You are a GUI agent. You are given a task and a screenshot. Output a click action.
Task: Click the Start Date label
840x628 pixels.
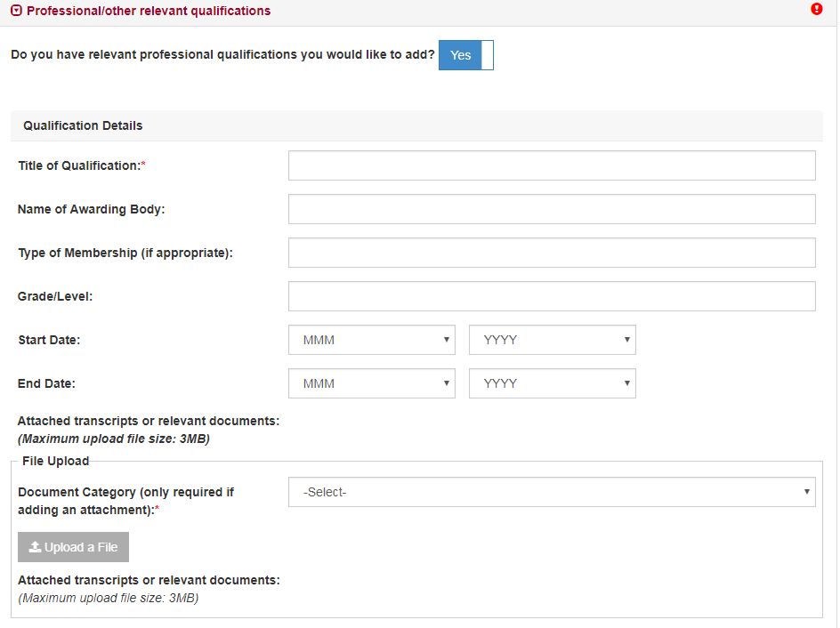coord(49,340)
